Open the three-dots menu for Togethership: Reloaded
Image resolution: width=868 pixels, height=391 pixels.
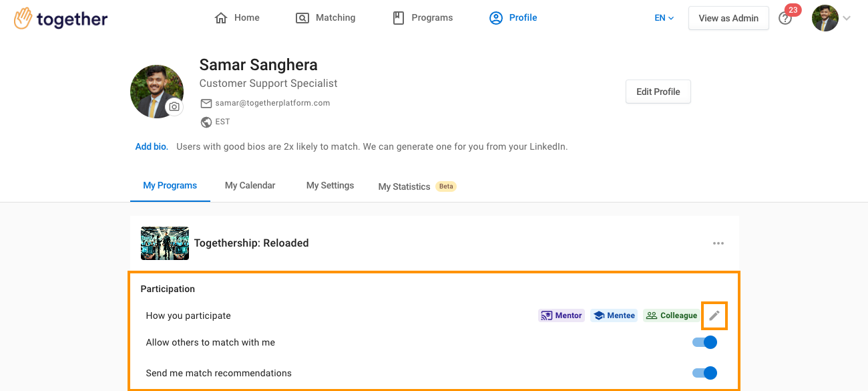tap(718, 243)
